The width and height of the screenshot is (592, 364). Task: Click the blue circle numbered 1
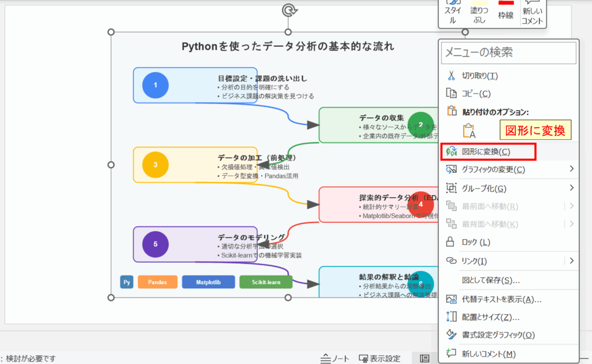[x=155, y=86]
